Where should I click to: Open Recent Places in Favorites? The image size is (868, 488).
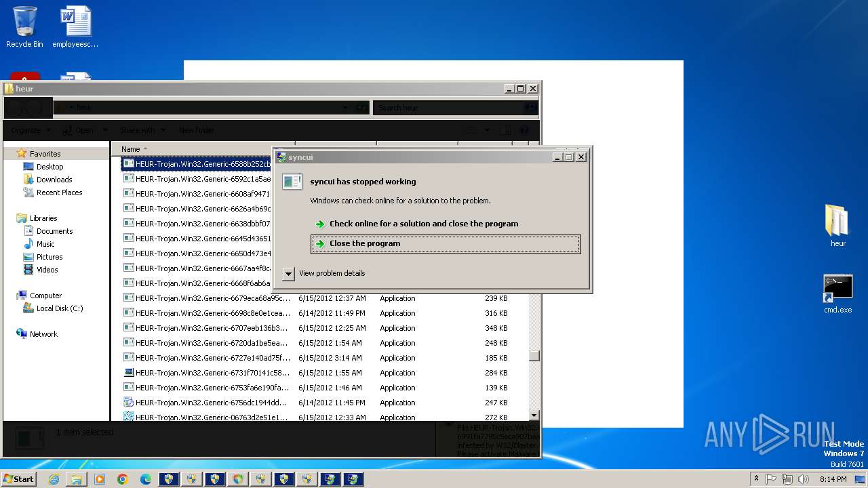(59, 192)
